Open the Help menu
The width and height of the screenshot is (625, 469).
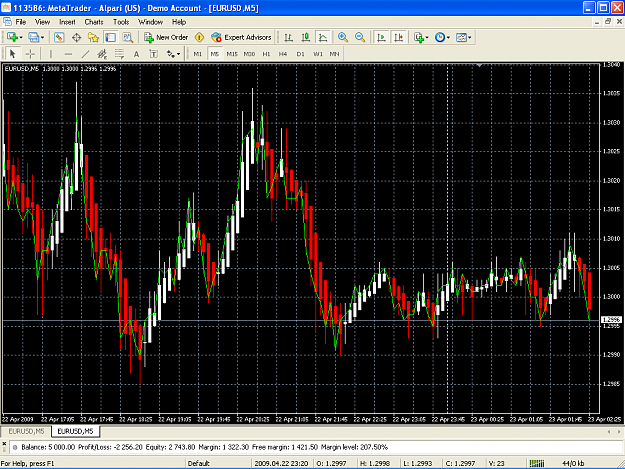(179, 22)
